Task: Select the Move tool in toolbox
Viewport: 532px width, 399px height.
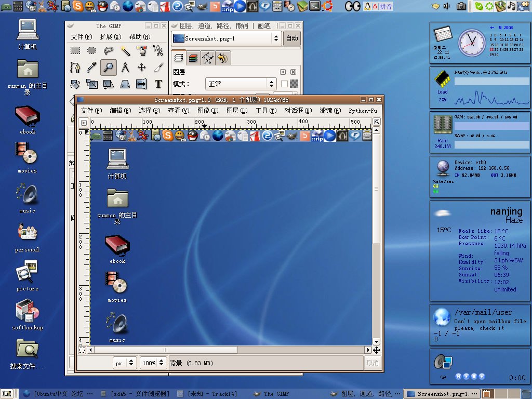Action: [142, 67]
